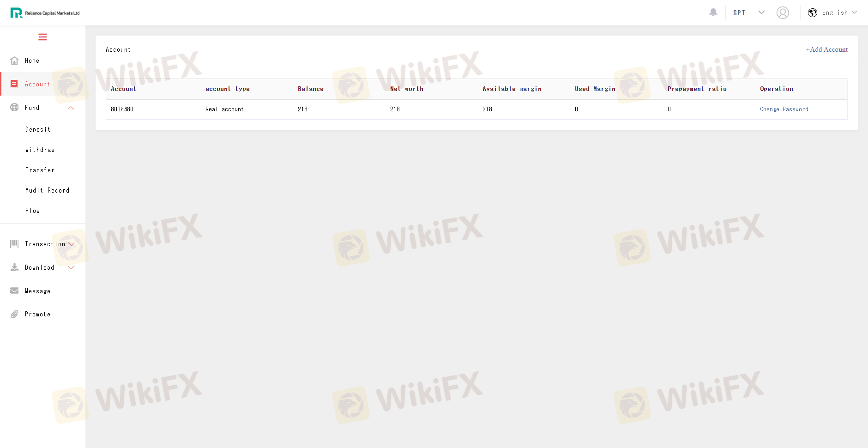The width and height of the screenshot is (868, 448).
Task: Open the Promote menu item
Action: (37, 314)
